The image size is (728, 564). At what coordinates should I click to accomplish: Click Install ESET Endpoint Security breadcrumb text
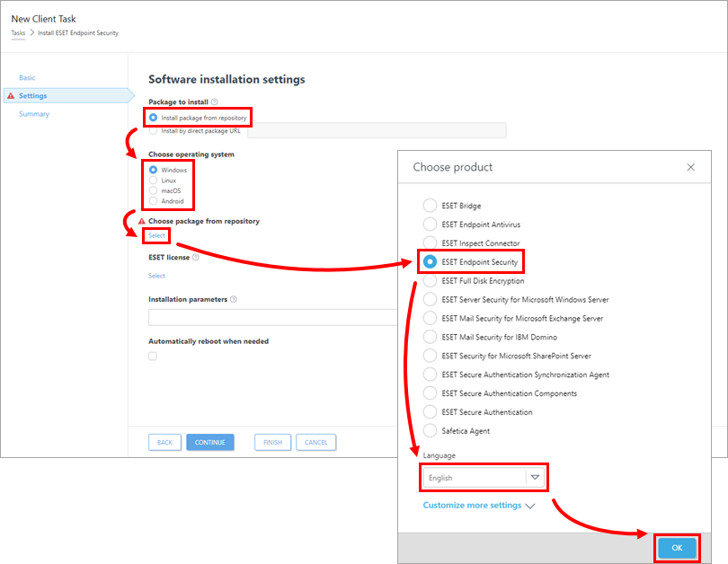[78, 33]
